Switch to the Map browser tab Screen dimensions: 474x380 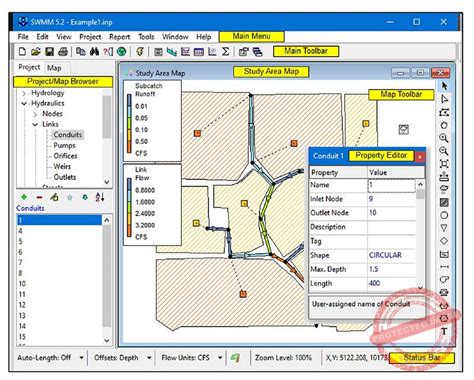[54, 68]
